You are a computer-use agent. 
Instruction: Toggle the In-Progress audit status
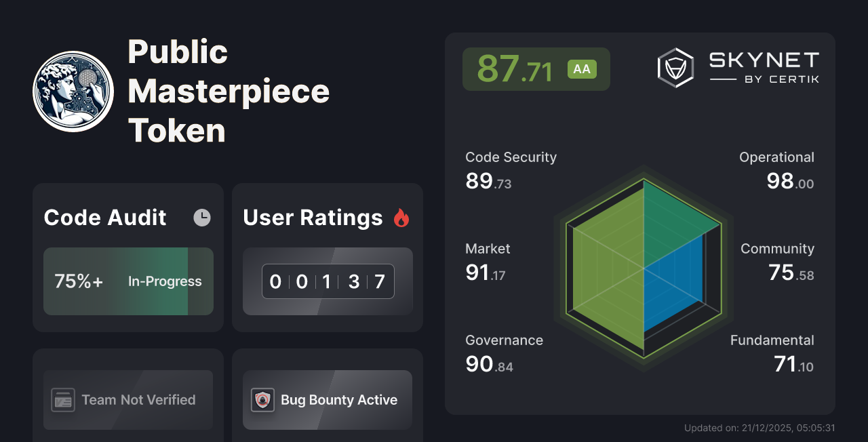[x=165, y=281]
